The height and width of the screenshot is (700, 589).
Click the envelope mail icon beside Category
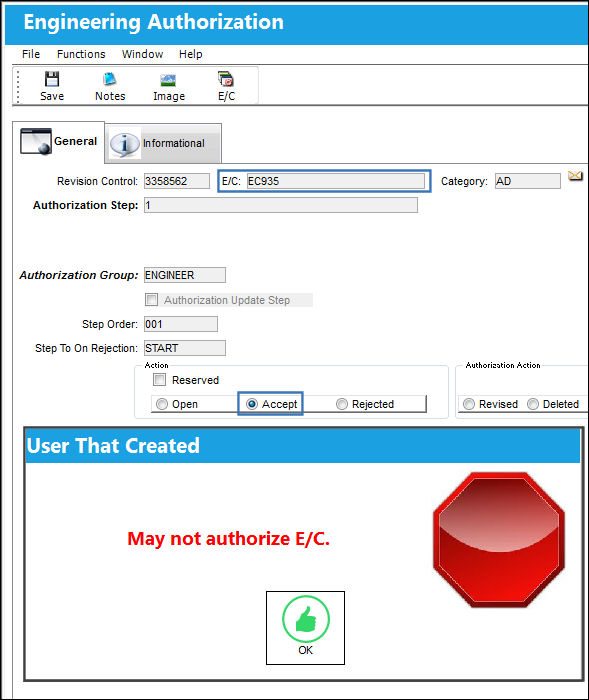(575, 176)
